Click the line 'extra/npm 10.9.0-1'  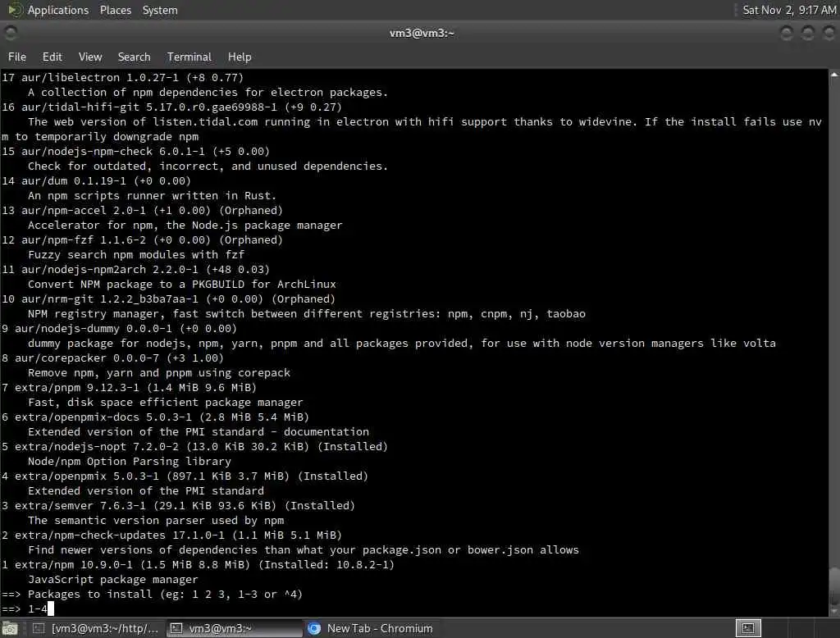(x=198, y=565)
